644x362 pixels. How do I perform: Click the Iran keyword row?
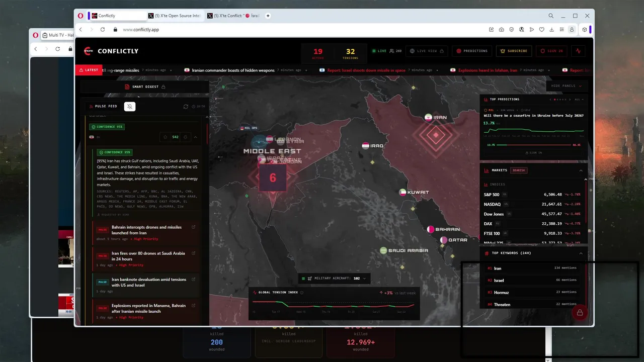(532, 268)
